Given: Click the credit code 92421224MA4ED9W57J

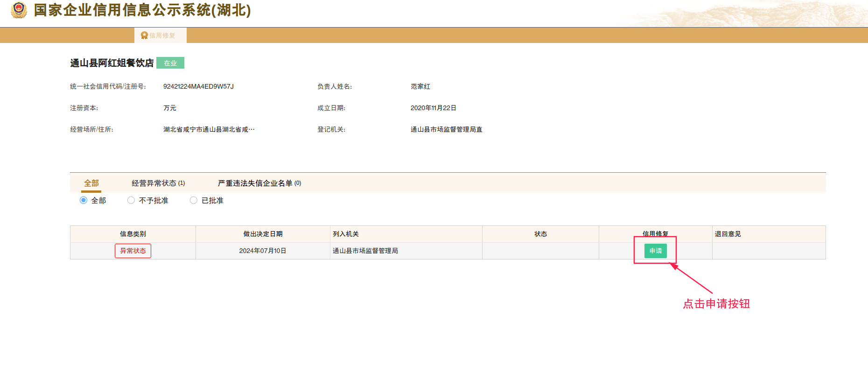Looking at the screenshot, I should point(198,86).
